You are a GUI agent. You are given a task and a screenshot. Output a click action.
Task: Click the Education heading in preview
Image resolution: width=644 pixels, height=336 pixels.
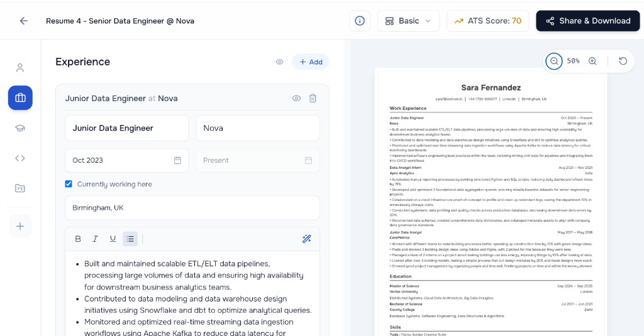(x=401, y=276)
